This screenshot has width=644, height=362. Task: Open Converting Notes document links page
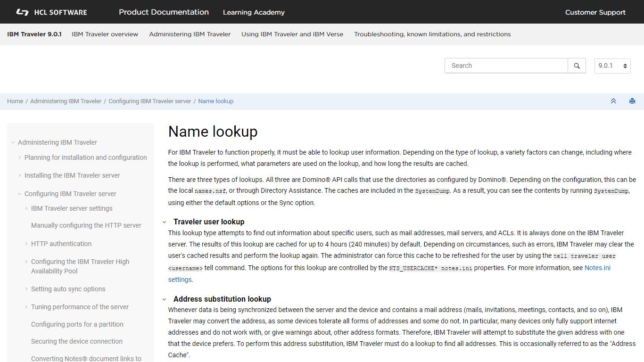coord(86,358)
